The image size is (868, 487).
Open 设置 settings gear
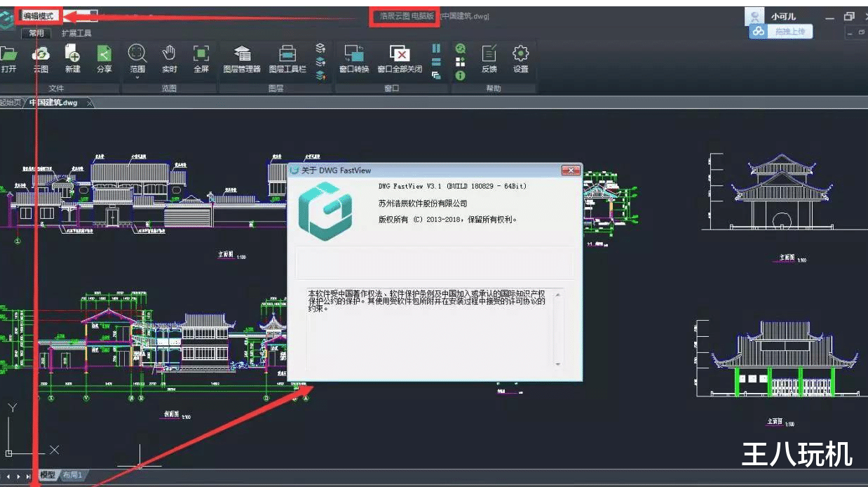pyautogui.click(x=520, y=58)
